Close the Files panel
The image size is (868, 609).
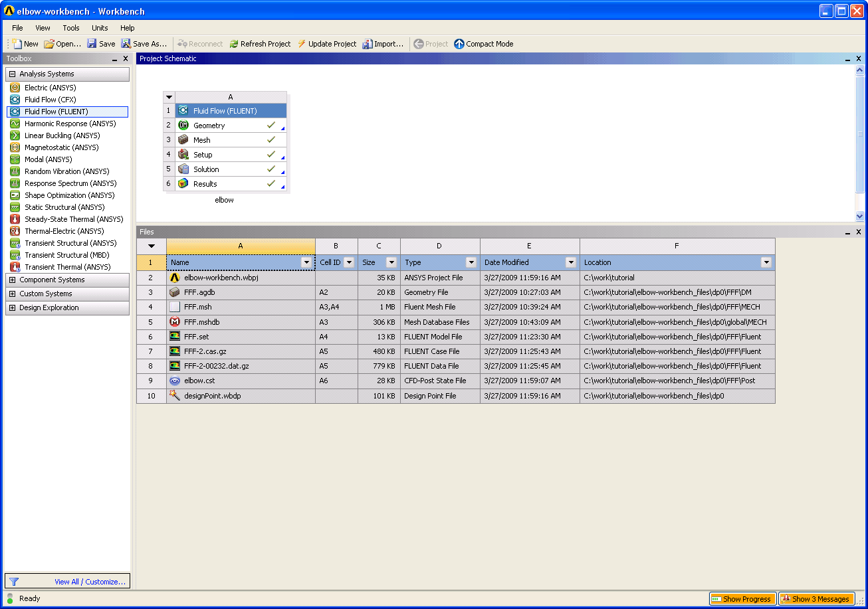859,232
